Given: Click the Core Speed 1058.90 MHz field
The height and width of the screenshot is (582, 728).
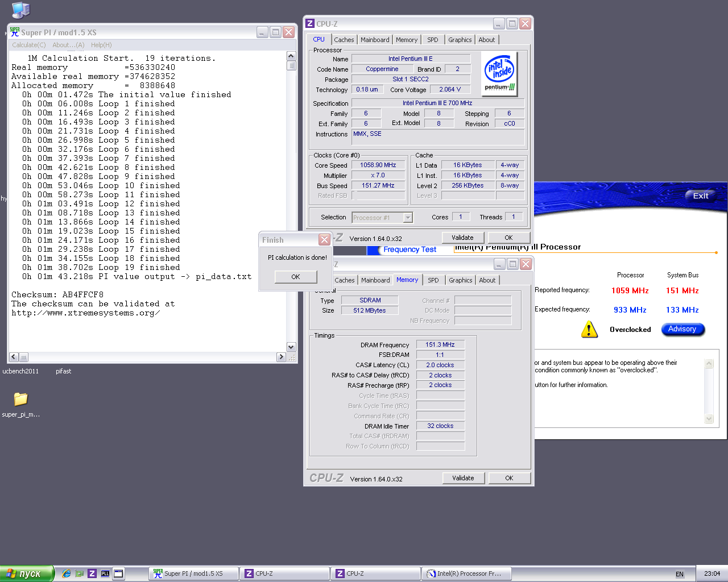Looking at the screenshot, I should [378, 165].
